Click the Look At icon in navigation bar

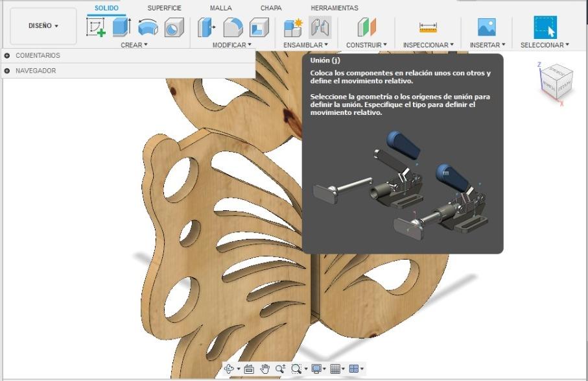[249, 369]
